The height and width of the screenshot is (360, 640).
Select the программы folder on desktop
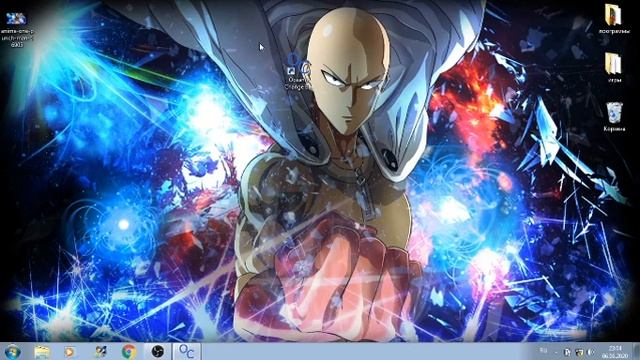coord(613,20)
